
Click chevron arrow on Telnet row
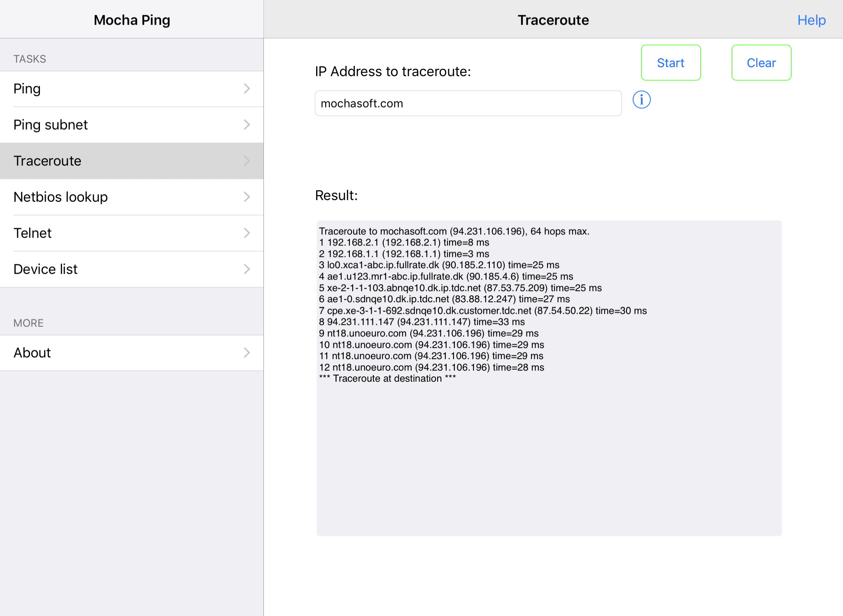point(247,233)
